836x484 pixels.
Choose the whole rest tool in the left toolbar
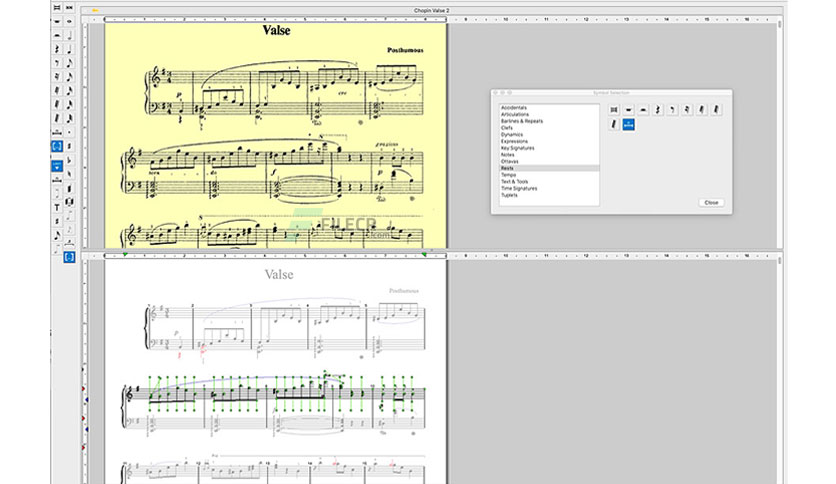[57, 21]
